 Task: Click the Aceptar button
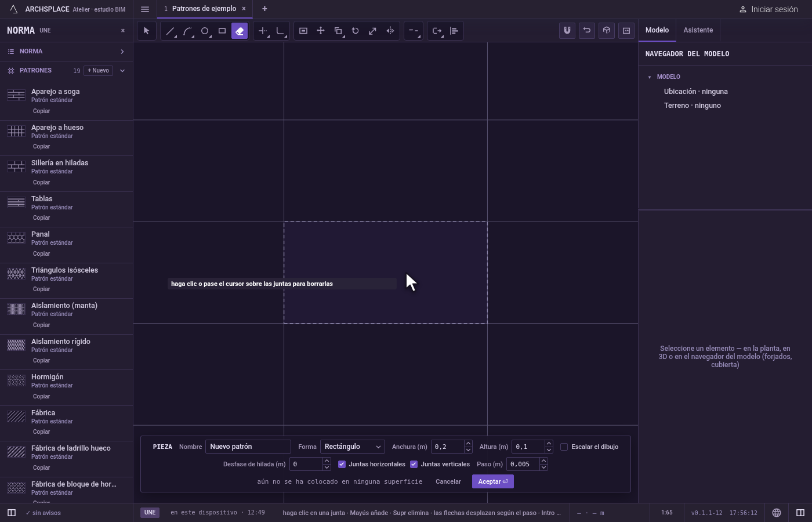[493, 481]
